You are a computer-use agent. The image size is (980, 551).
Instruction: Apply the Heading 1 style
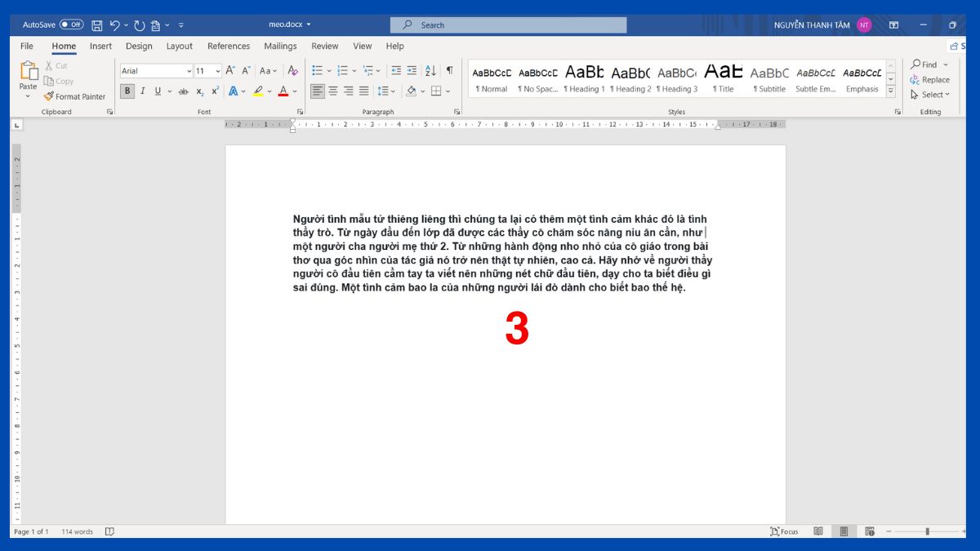[584, 78]
